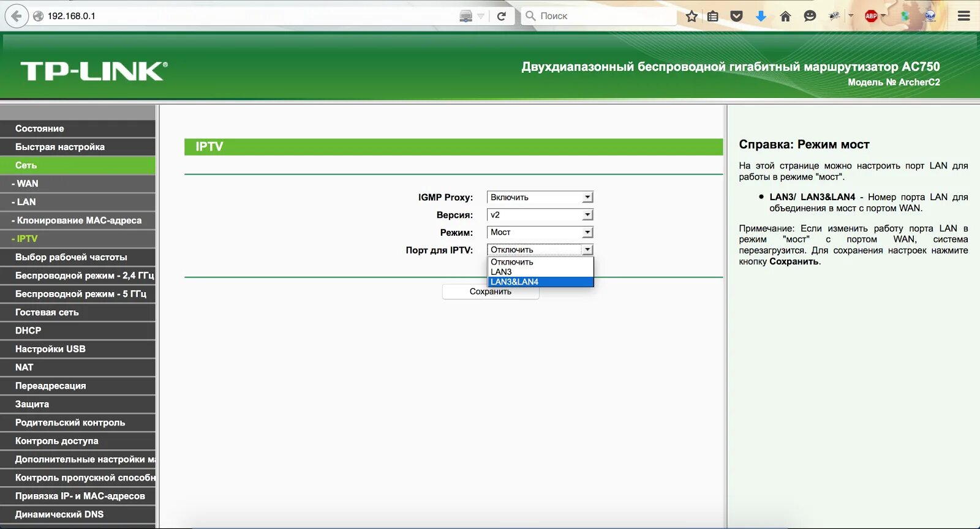Collapse the Порт для IPTV dropdown
This screenshot has width=980, height=529.
pos(540,250)
